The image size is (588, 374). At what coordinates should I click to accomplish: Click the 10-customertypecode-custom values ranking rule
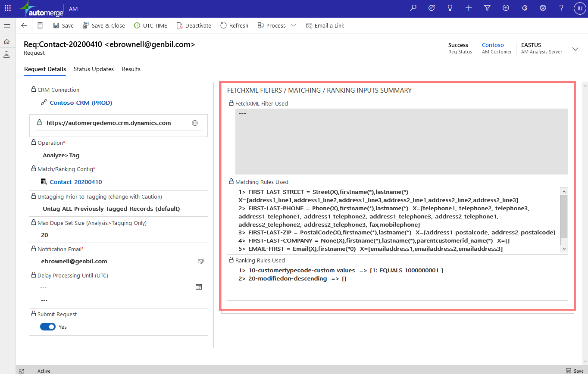tap(341, 271)
